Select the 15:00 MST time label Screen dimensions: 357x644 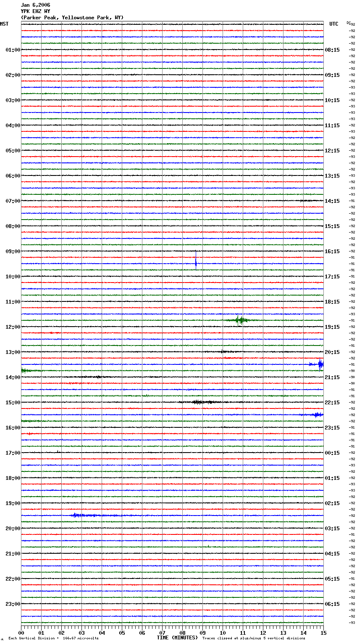(x=13, y=403)
